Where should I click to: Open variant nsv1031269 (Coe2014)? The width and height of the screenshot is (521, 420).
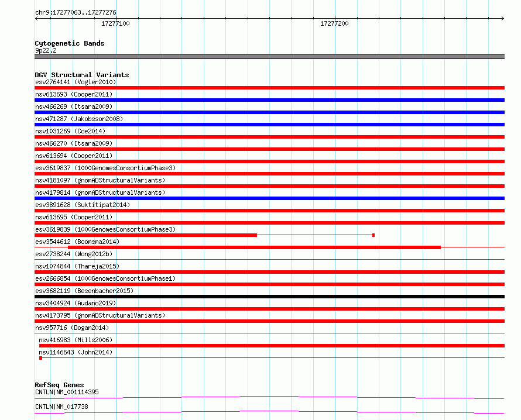click(70, 131)
